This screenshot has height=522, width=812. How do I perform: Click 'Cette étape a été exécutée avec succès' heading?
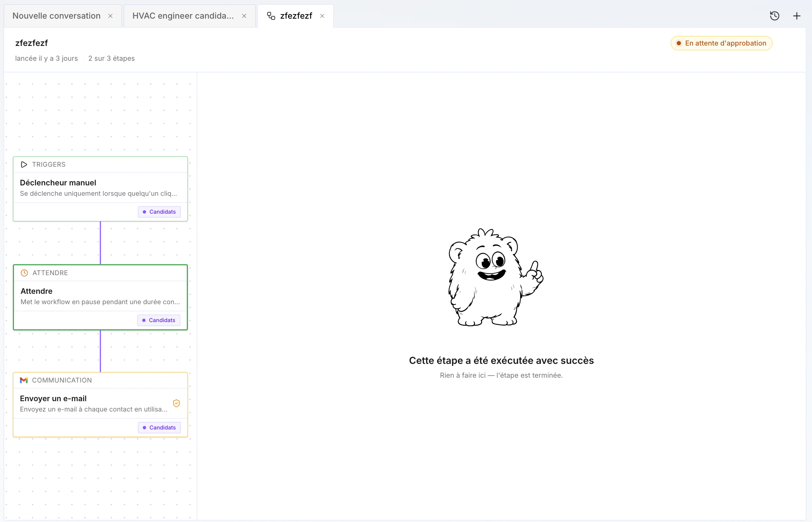[x=501, y=360]
